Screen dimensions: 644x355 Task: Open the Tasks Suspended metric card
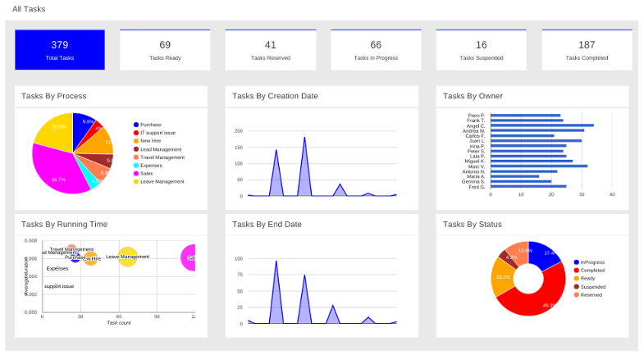(481, 49)
